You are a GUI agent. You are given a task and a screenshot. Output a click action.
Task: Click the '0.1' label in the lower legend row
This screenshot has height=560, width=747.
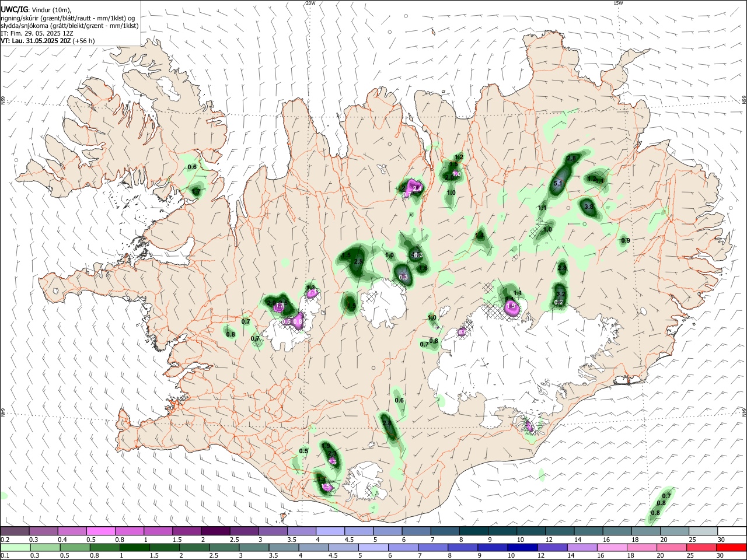pyautogui.click(x=5, y=555)
